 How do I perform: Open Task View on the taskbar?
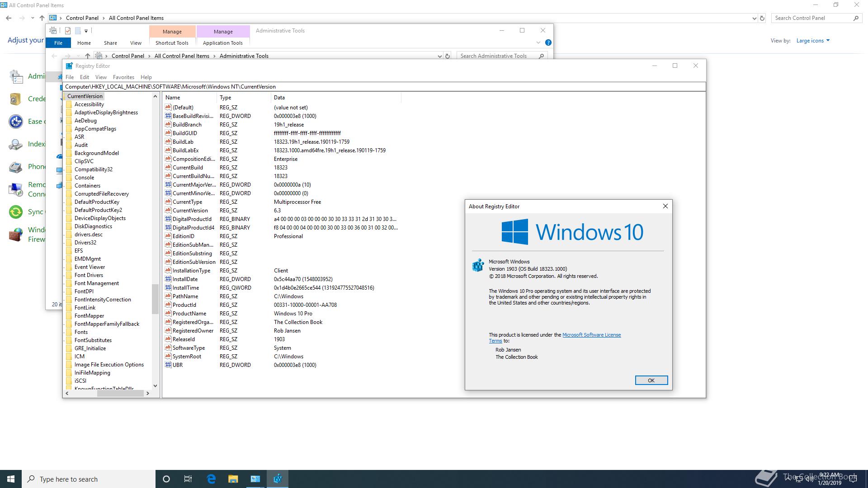(x=188, y=479)
